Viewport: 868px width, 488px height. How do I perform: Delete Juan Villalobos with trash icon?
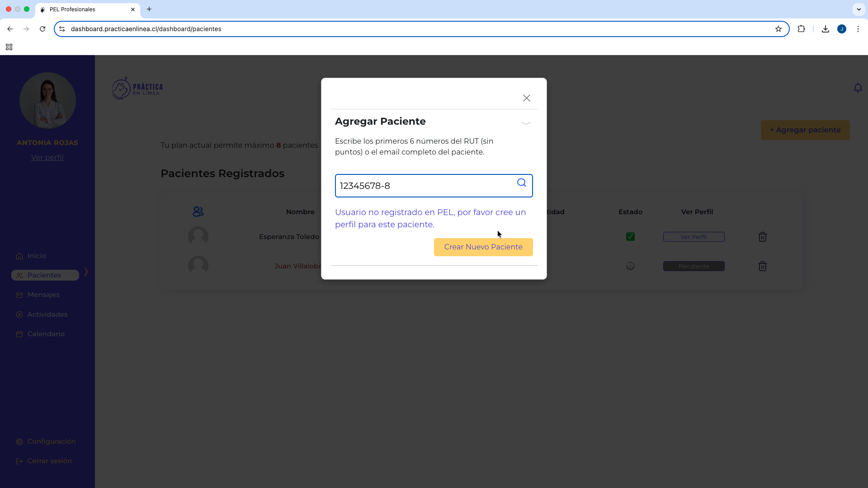762,266
